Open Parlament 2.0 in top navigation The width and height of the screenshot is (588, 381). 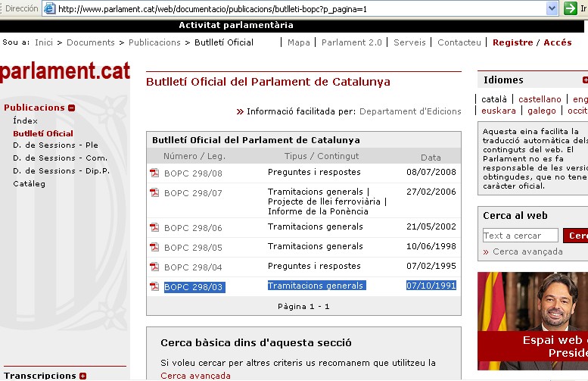pos(352,42)
